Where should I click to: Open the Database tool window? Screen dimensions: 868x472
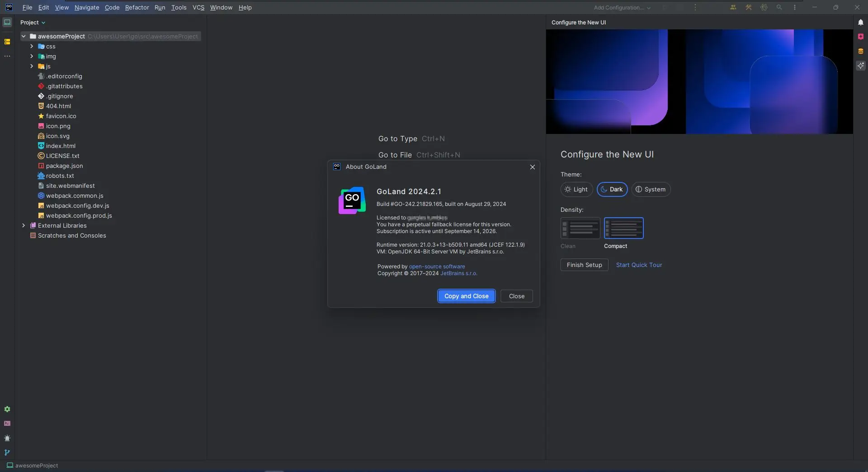click(x=861, y=51)
